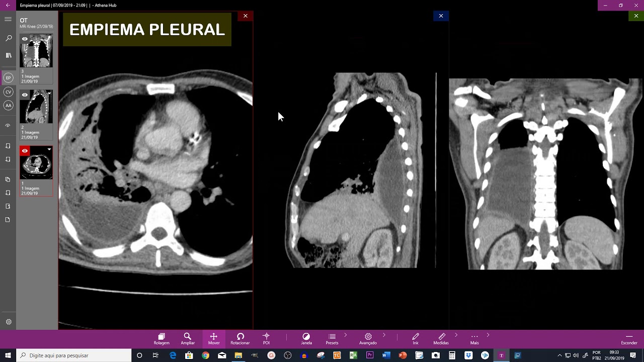
Task: Select the Medidas ruler tool
Action: coord(441,338)
